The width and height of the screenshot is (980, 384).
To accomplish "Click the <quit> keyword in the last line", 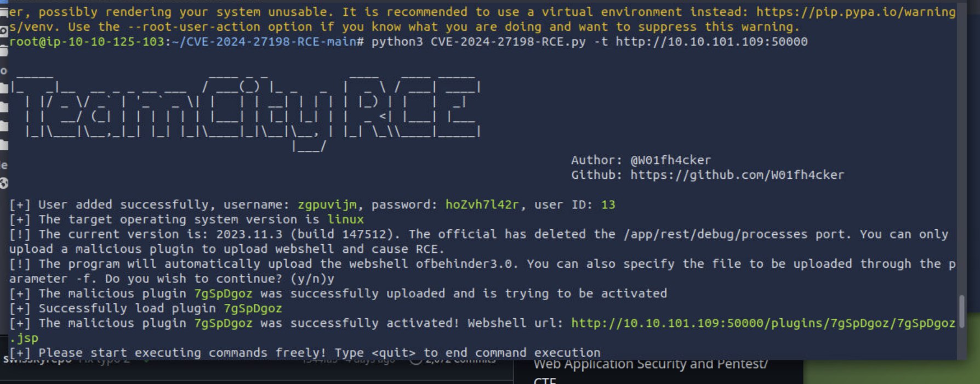I will click(x=394, y=353).
